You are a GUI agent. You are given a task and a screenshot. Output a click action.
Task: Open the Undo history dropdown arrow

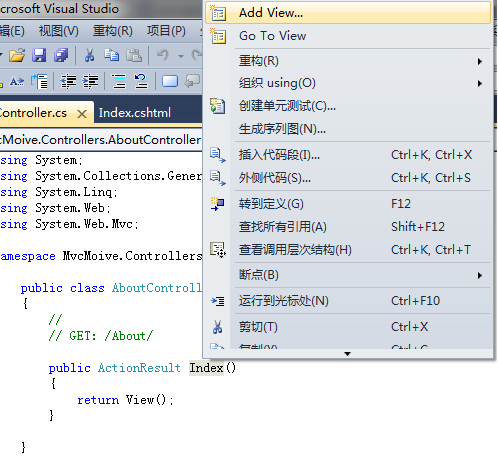(181, 56)
